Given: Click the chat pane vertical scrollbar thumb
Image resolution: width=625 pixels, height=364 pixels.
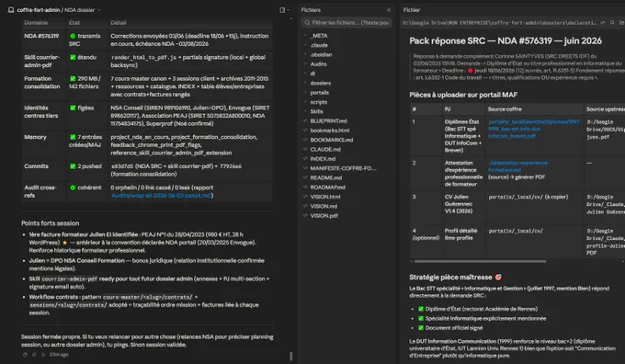Looking at the screenshot, I should pyautogui.click(x=291, y=356).
